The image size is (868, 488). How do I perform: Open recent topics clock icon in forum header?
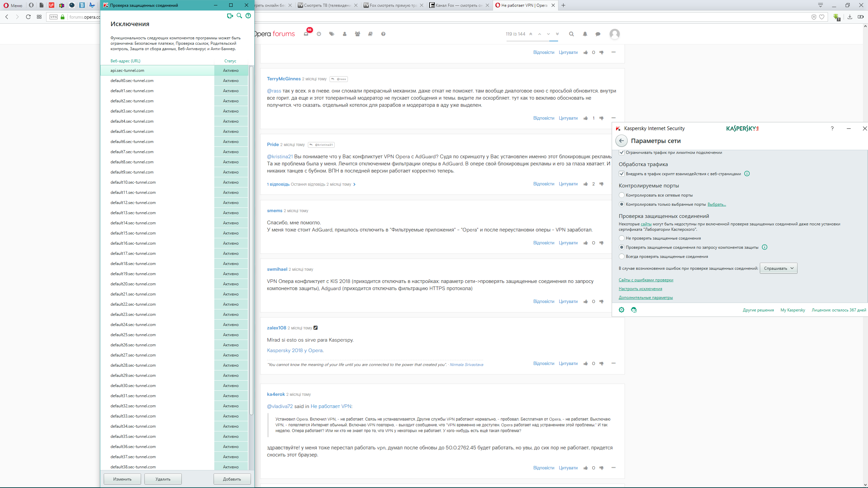[x=319, y=34]
